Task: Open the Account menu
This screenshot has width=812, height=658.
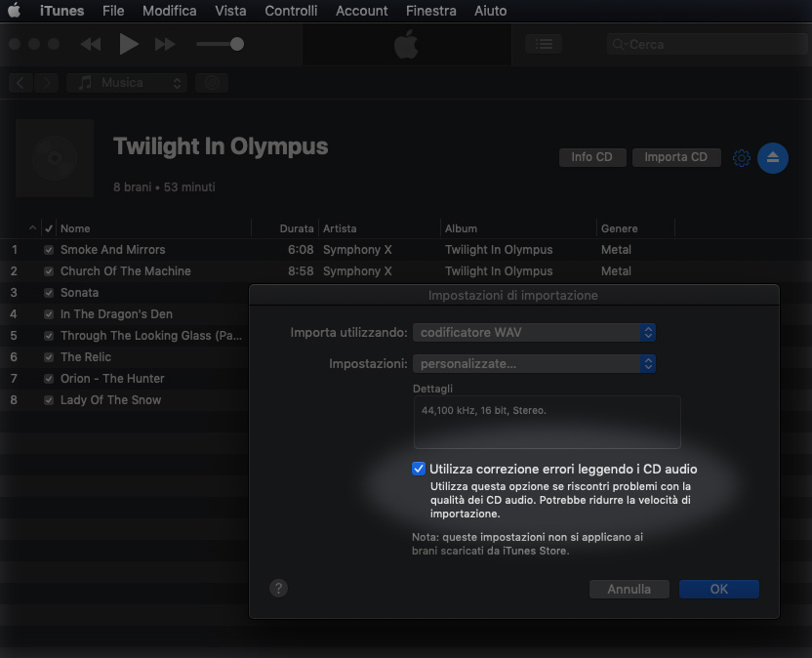Action: click(x=361, y=11)
